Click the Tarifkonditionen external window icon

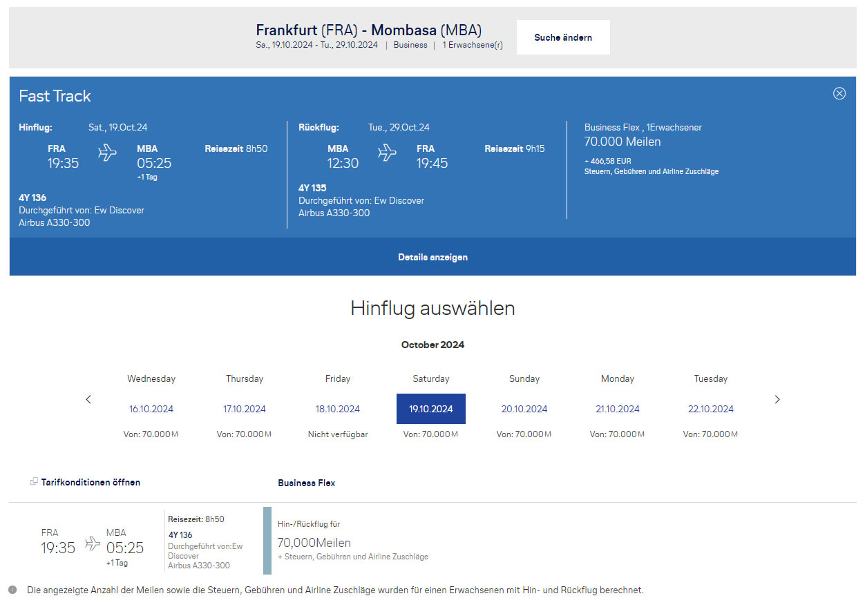click(x=34, y=481)
